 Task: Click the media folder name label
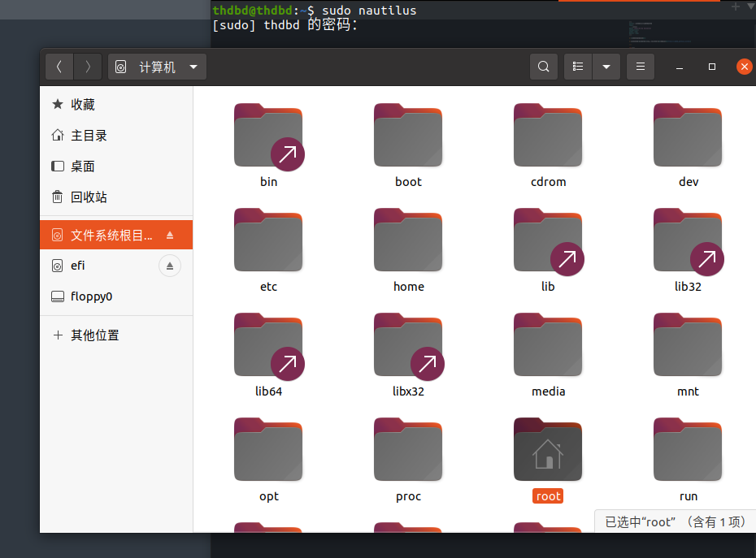click(548, 391)
